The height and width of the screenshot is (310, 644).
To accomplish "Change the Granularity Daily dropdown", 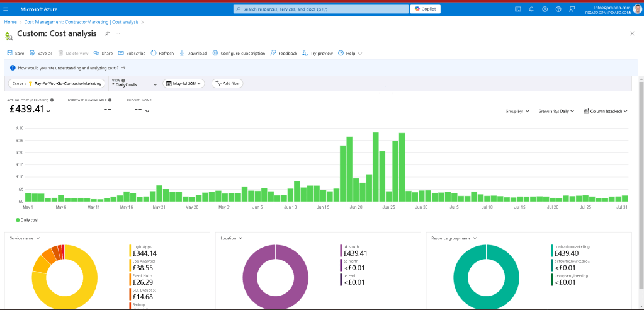I will tap(556, 111).
